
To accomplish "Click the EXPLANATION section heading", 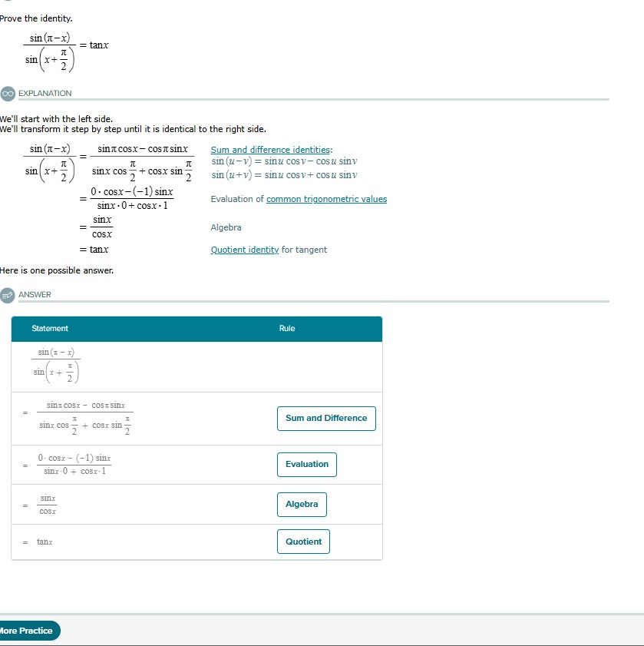I will pos(46,93).
